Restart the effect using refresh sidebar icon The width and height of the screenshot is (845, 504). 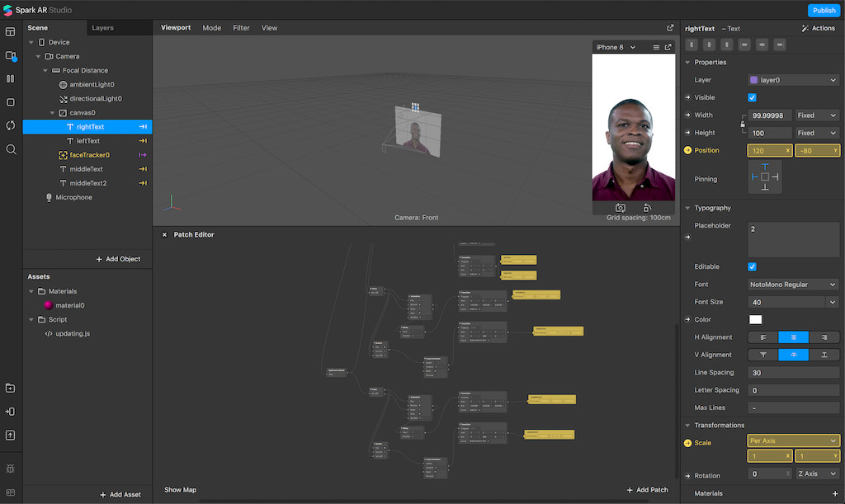point(10,125)
